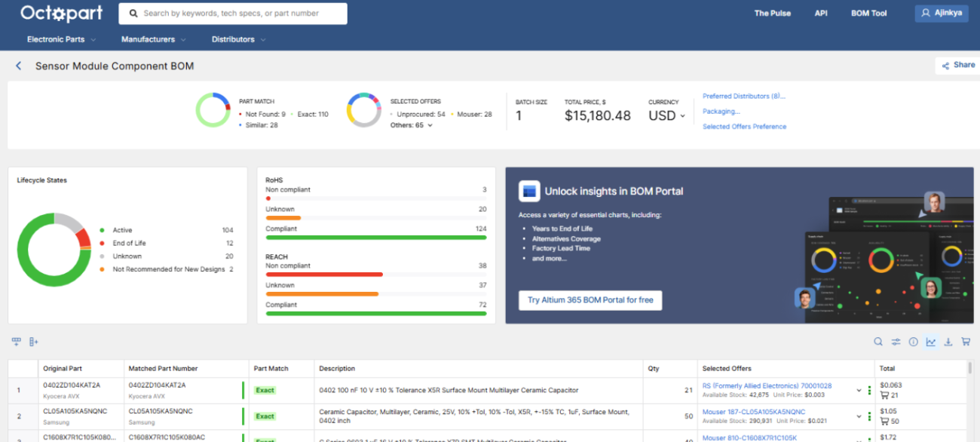Image resolution: width=980 pixels, height=442 pixels.
Task: Click the info icon in the table toolbar
Action: [913, 342]
